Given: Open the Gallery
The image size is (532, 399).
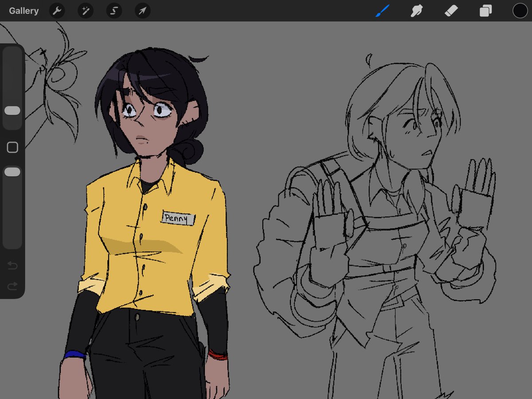Looking at the screenshot, I should (x=23, y=11).
